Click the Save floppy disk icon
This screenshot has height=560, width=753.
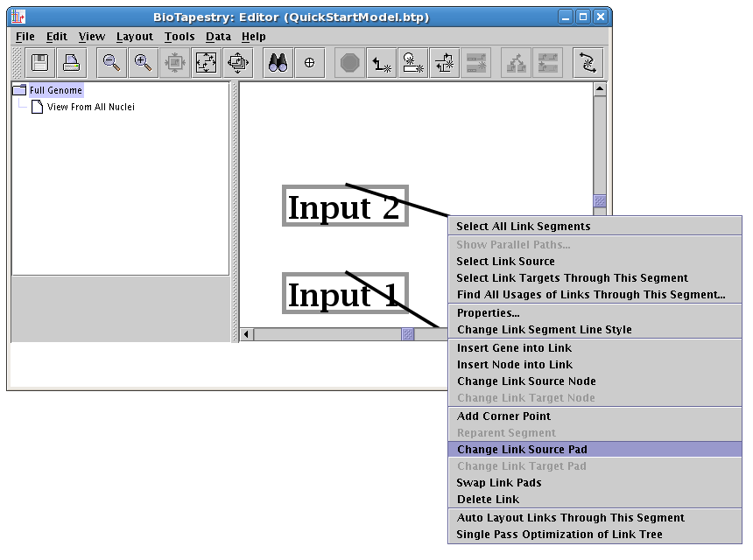coord(39,63)
